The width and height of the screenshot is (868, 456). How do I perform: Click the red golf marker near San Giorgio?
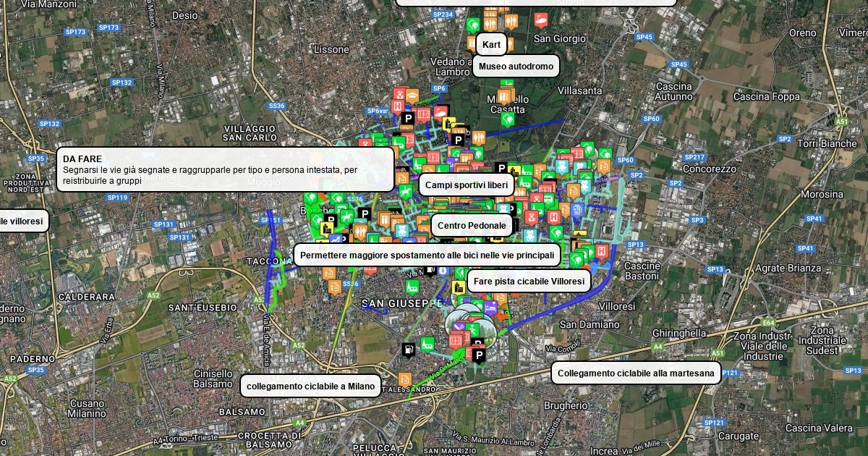pyautogui.click(x=540, y=20)
